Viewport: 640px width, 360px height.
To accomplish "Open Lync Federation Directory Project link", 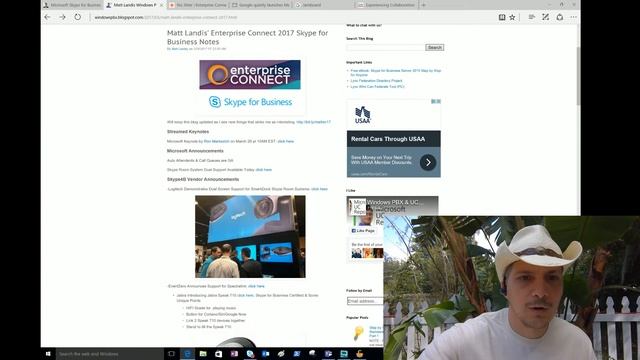I will (x=376, y=81).
